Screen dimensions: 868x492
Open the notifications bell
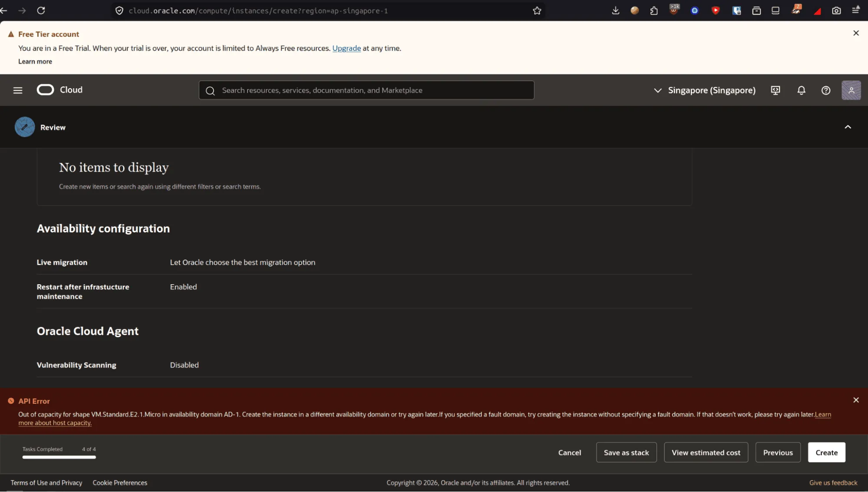(x=801, y=90)
